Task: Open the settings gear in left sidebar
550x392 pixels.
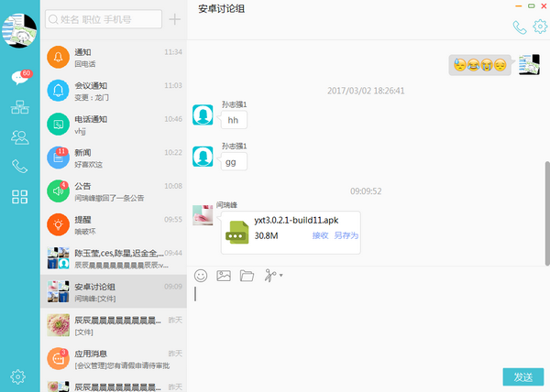Action: click(x=18, y=377)
